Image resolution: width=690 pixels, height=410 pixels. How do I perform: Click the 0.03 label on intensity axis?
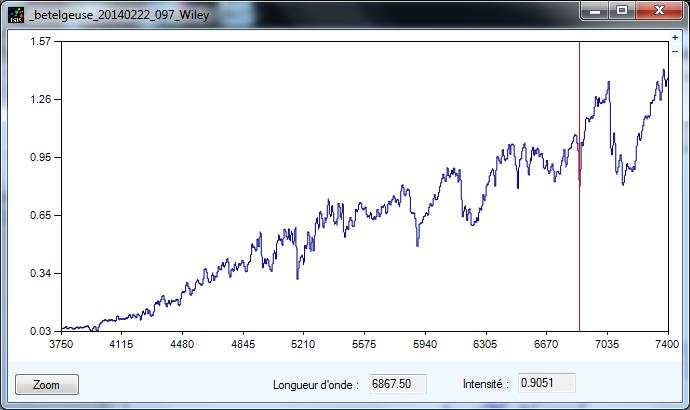point(40,330)
